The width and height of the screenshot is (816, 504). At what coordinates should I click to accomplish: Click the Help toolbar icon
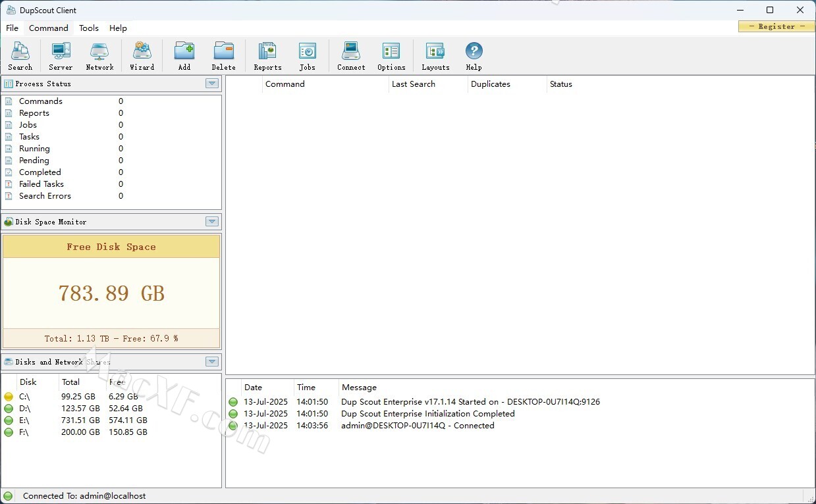(x=474, y=56)
